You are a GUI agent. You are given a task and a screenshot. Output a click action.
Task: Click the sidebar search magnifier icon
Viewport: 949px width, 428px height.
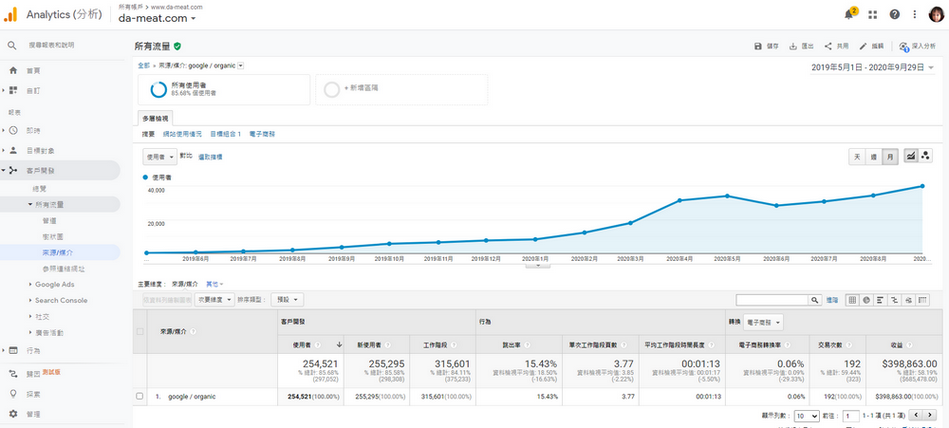point(12,45)
